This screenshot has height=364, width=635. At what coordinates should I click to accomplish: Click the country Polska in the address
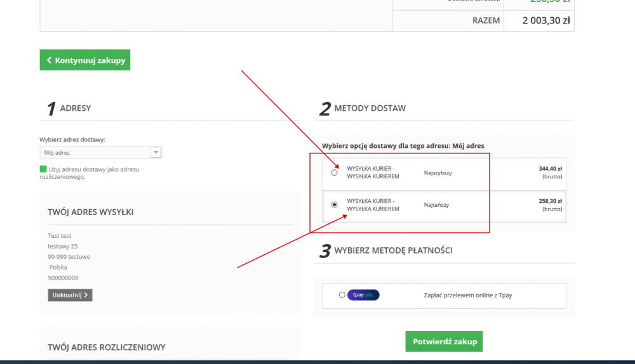coord(58,268)
